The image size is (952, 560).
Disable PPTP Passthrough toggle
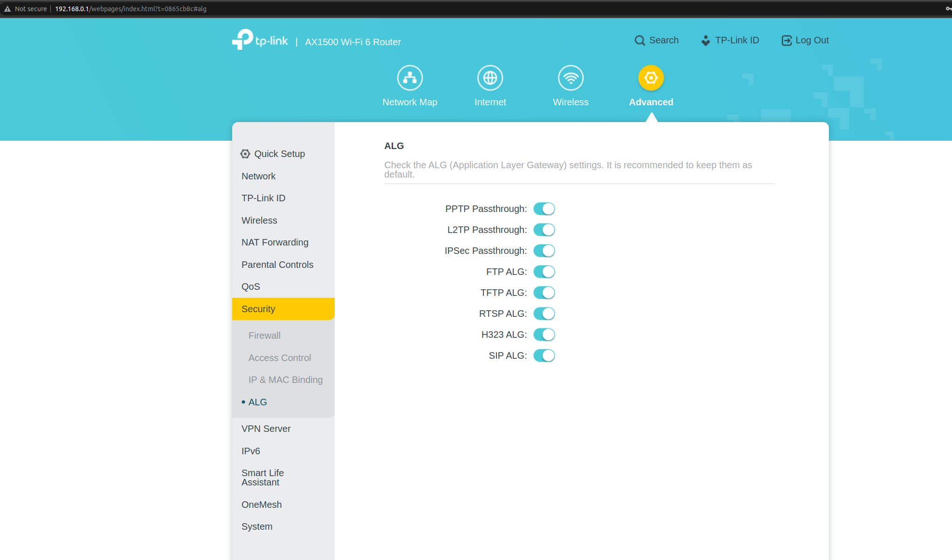click(544, 209)
